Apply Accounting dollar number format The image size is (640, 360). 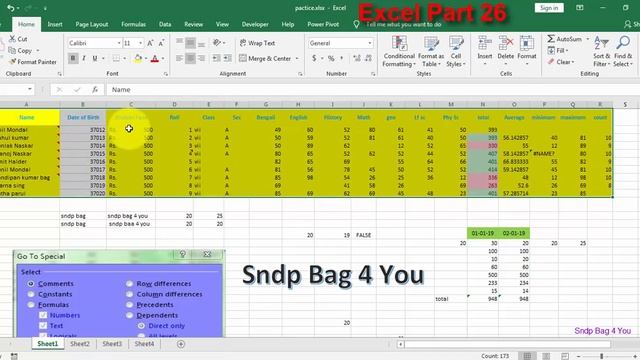click(x=314, y=58)
